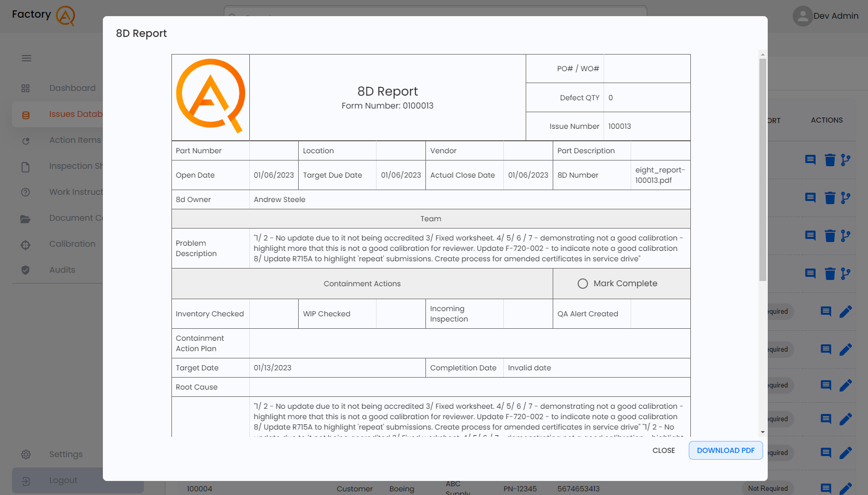868x495 pixels.
Task: Close the 8D Report dialog
Action: 663,450
